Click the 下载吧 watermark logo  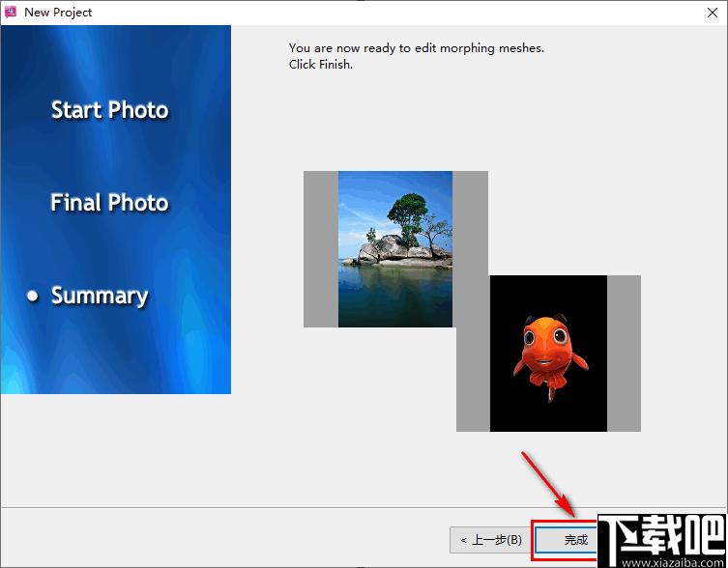661,535
